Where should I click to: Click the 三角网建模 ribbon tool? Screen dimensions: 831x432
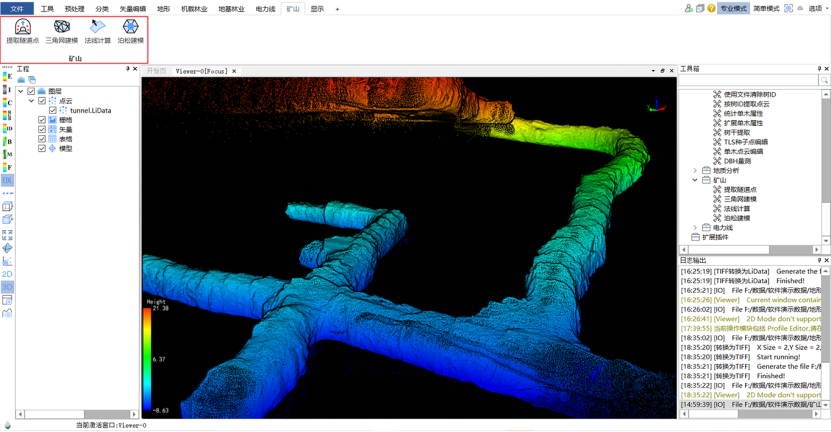[62, 31]
